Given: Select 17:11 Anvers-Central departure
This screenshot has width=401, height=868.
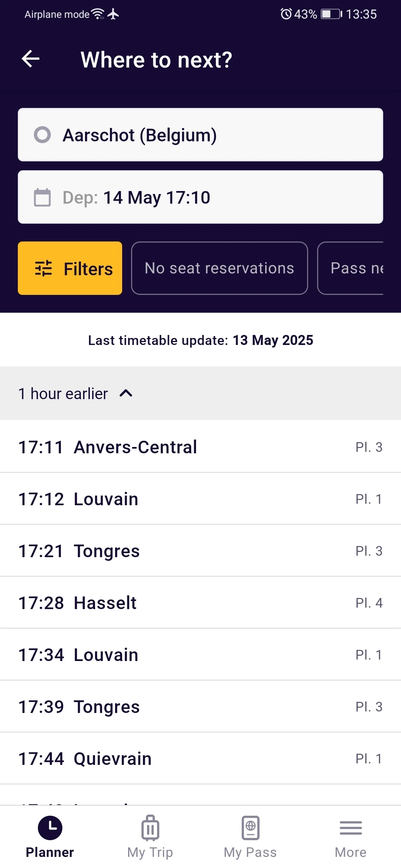Looking at the screenshot, I should [200, 447].
